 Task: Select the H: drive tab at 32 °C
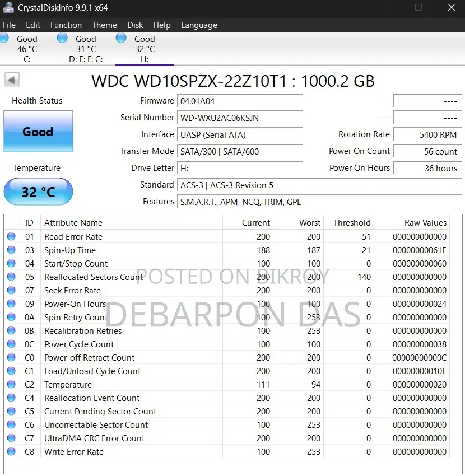145,49
